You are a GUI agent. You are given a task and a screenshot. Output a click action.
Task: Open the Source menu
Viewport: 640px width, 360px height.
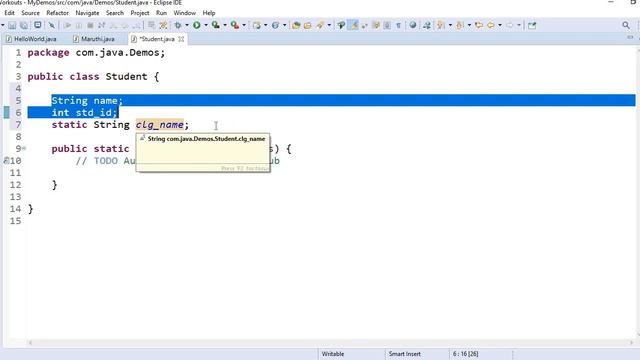point(31,13)
